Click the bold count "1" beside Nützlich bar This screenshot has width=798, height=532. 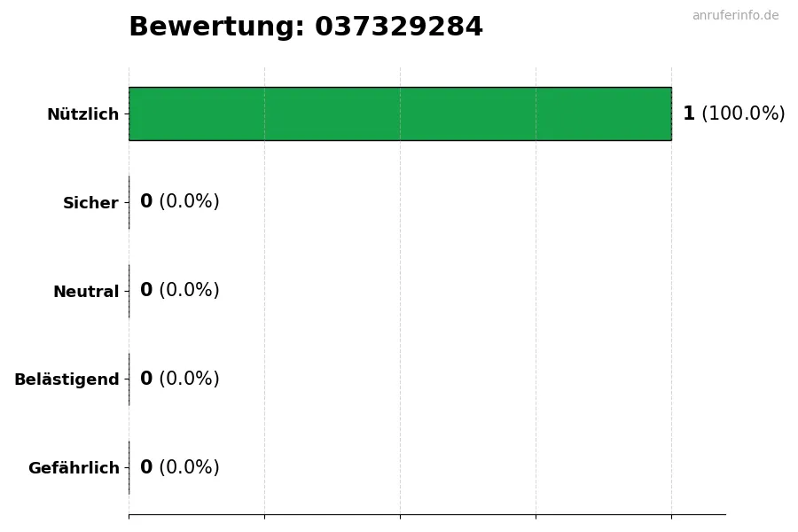coord(689,113)
